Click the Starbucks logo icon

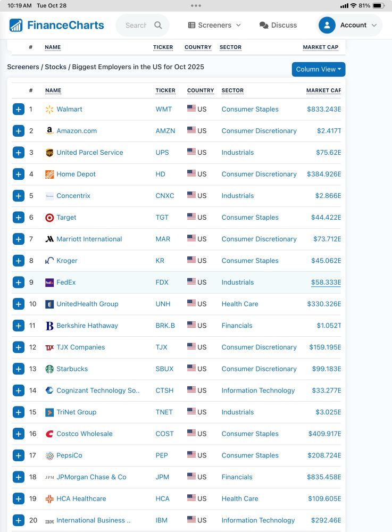click(49, 369)
